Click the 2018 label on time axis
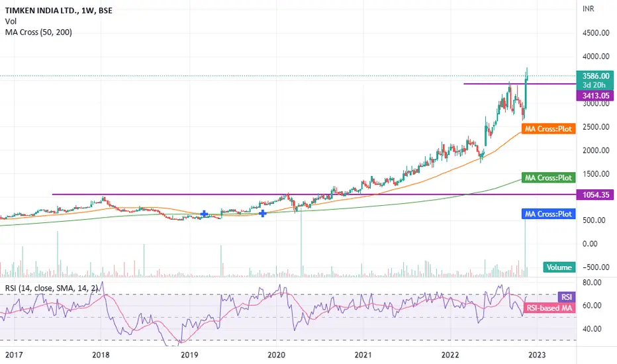This screenshot has height=364, width=617. click(101, 355)
